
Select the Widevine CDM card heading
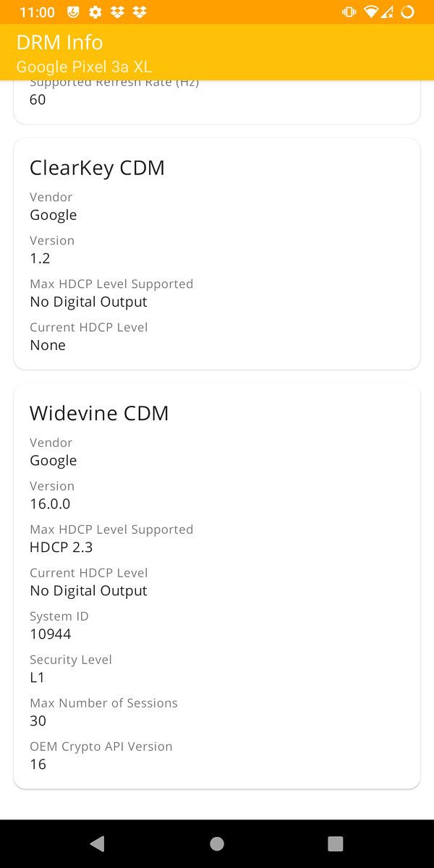(99, 413)
